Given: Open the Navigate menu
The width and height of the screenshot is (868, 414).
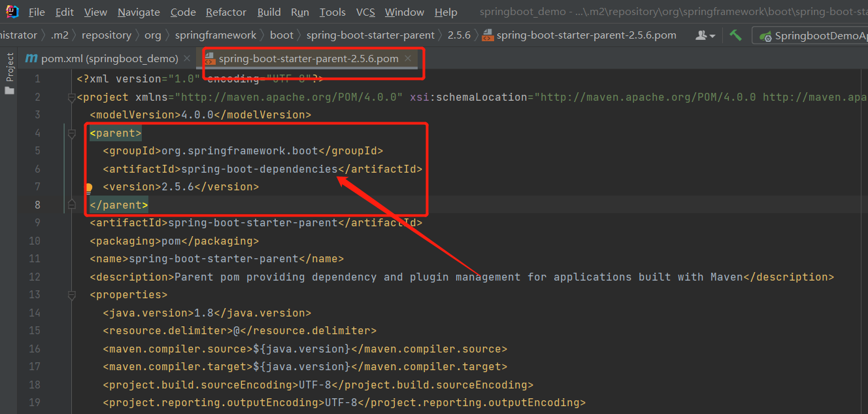Looking at the screenshot, I should click(x=139, y=12).
